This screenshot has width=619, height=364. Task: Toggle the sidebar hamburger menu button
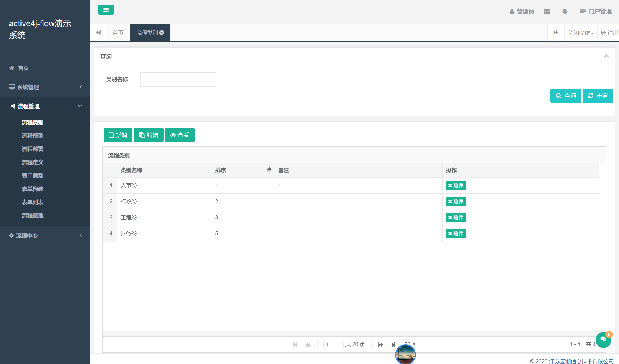point(106,10)
